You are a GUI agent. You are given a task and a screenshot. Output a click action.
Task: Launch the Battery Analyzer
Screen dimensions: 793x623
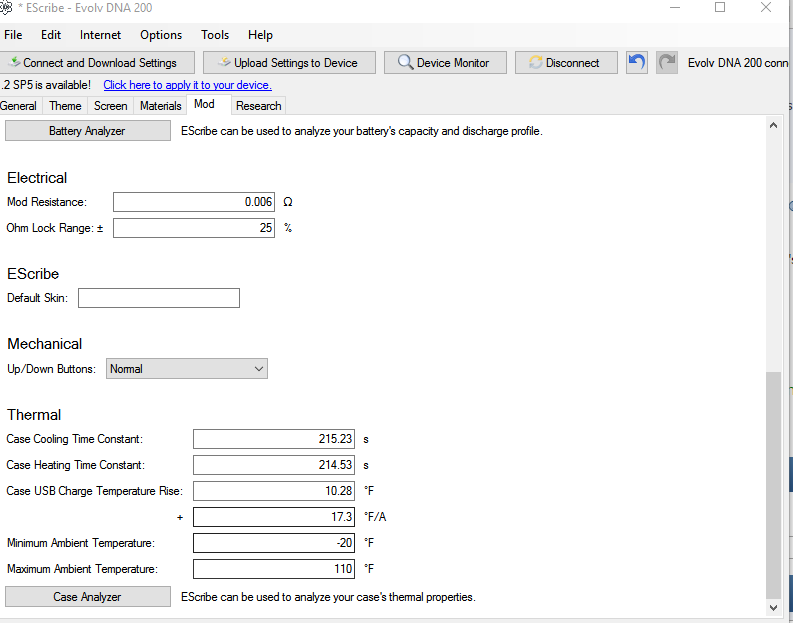87,131
